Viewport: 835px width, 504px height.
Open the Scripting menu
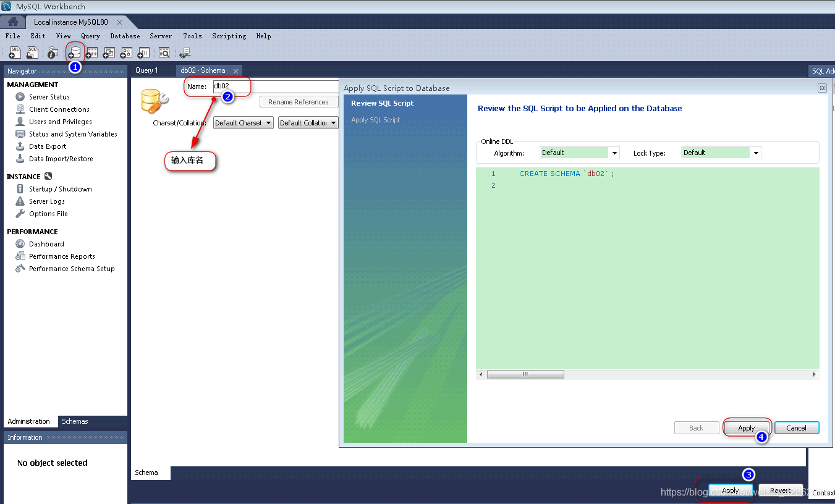(229, 36)
